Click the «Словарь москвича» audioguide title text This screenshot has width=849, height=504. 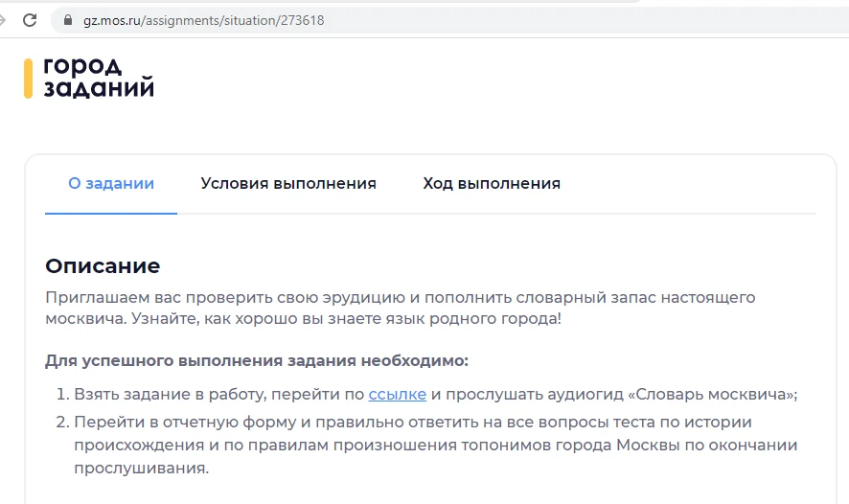[x=710, y=394]
